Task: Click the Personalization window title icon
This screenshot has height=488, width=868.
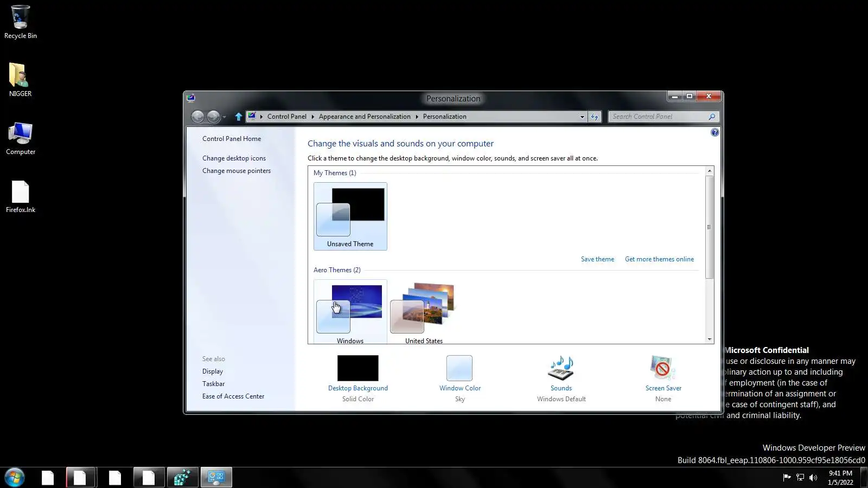Action: point(190,98)
